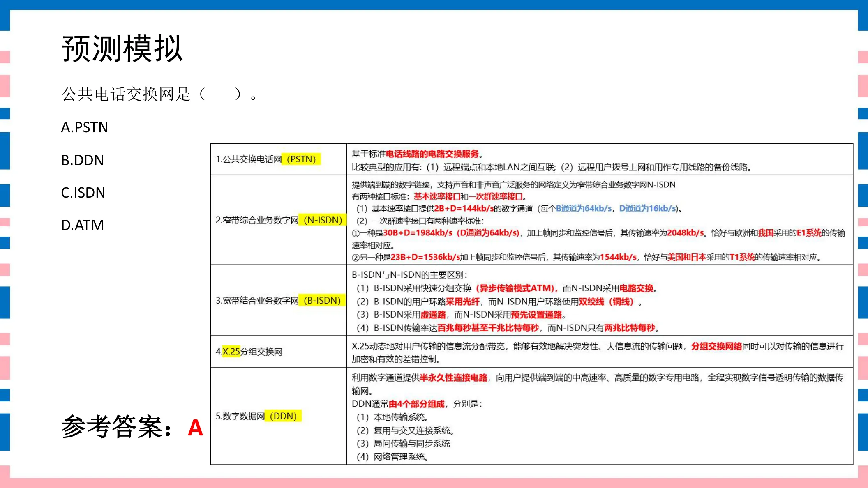Click red text 百兆每秒甚至千兆比特每秒

click(488, 328)
